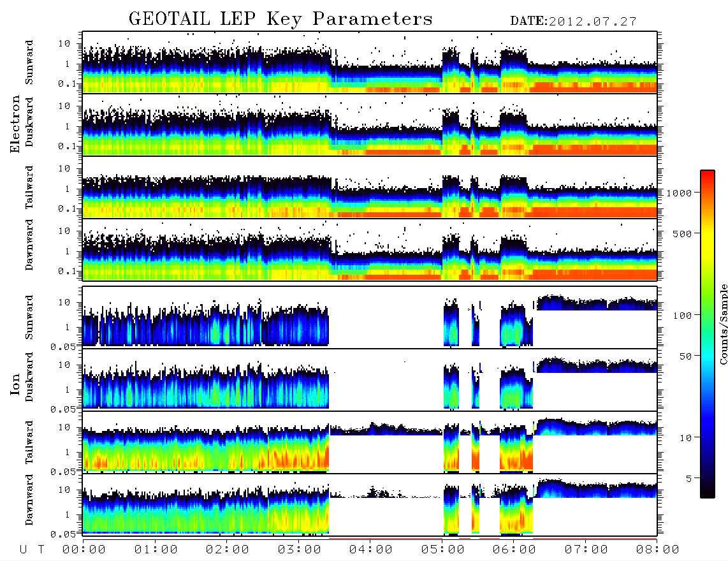Click the "50" colorbar tick label
The width and height of the screenshot is (728, 561).
coord(686,356)
